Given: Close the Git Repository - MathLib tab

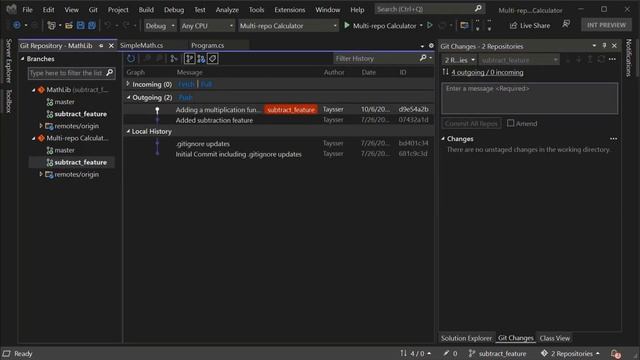Looking at the screenshot, I should click(x=111, y=46).
